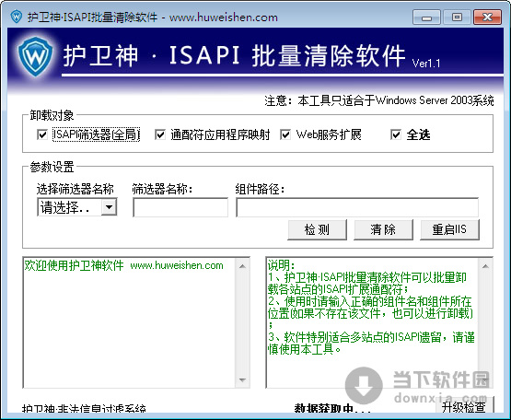Viewport: 511px width, 420px height.
Task: Click the 检测 button
Action: (317, 230)
